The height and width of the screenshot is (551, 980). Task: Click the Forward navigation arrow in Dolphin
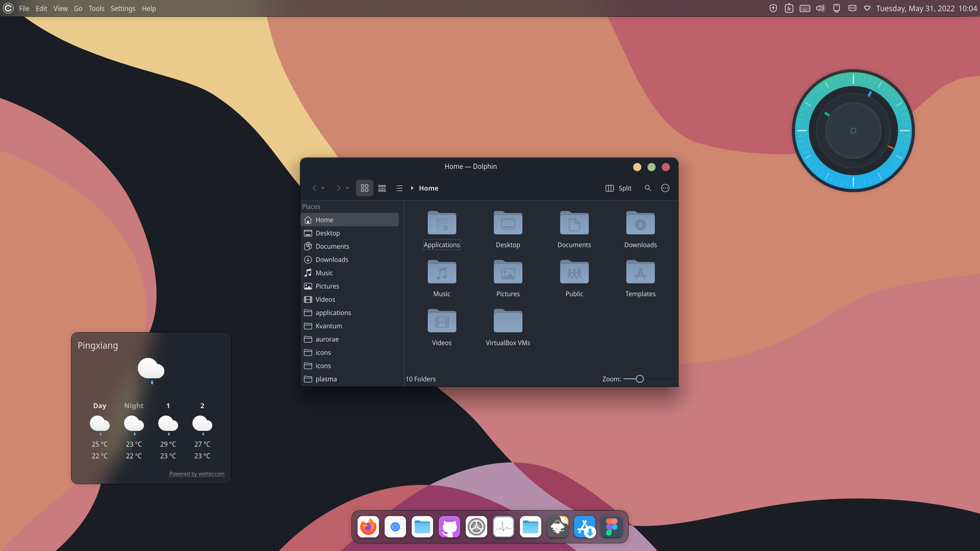(338, 188)
